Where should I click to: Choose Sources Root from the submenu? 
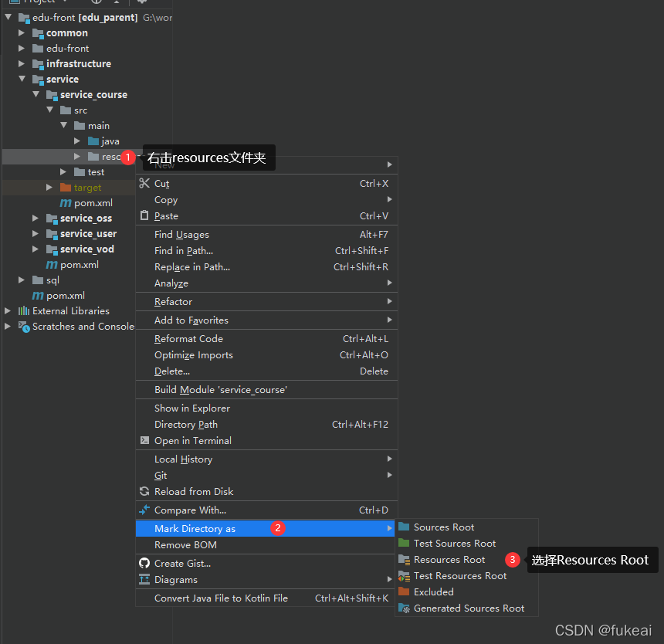444,527
